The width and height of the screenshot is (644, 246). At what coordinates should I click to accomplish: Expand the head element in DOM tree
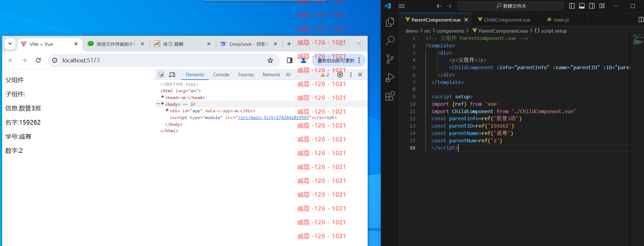click(x=163, y=97)
